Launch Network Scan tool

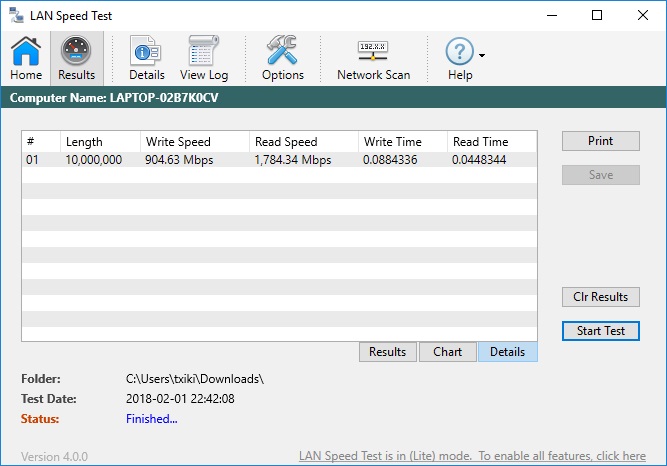click(x=373, y=58)
